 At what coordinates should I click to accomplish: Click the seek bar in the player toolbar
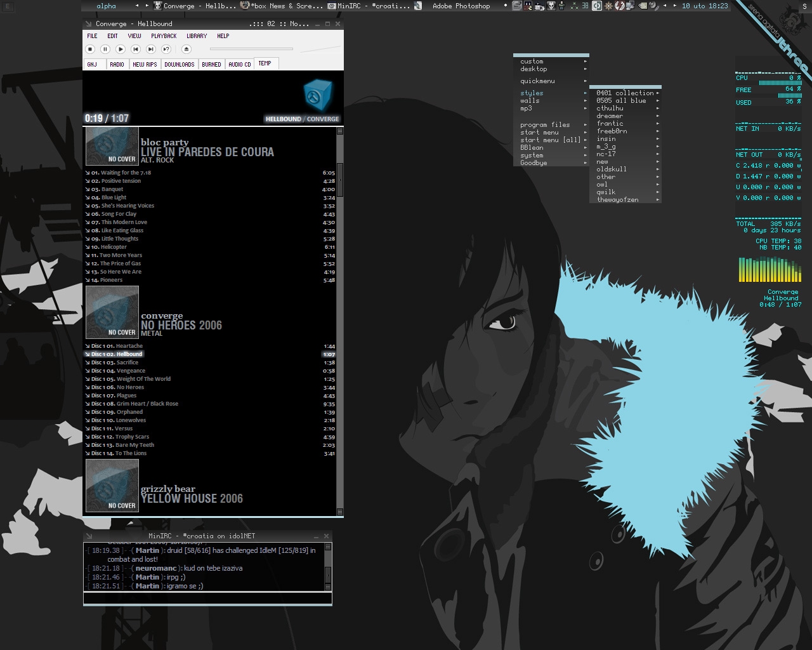pos(251,49)
